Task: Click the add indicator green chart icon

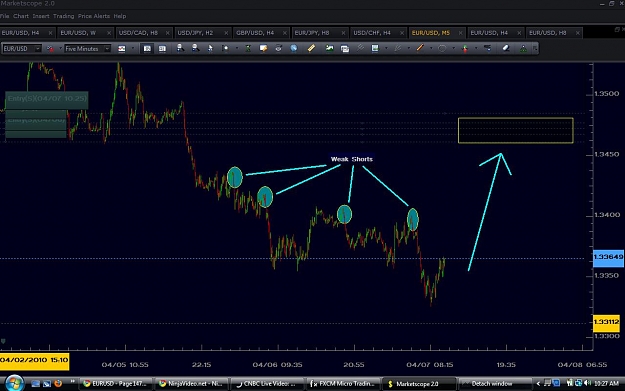Action: (329, 48)
